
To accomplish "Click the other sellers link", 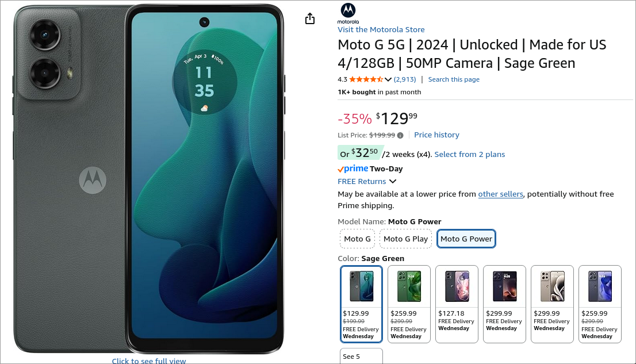I will click(500, 194).
